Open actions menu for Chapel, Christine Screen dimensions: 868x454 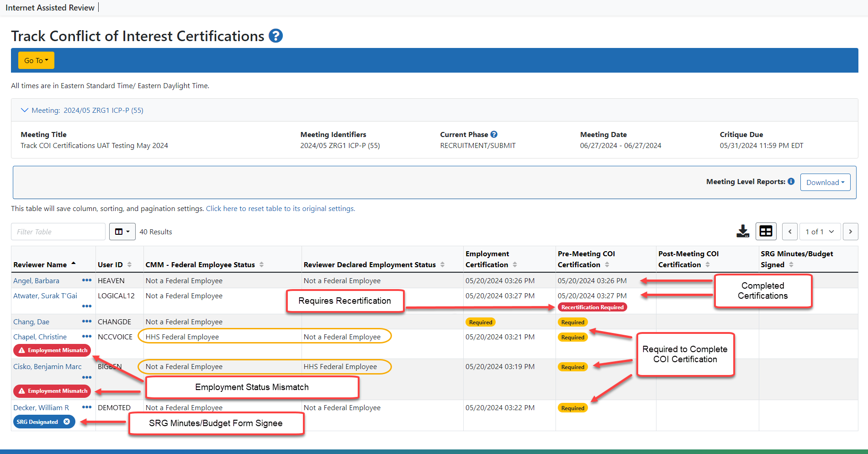click(x=87, y=336)
